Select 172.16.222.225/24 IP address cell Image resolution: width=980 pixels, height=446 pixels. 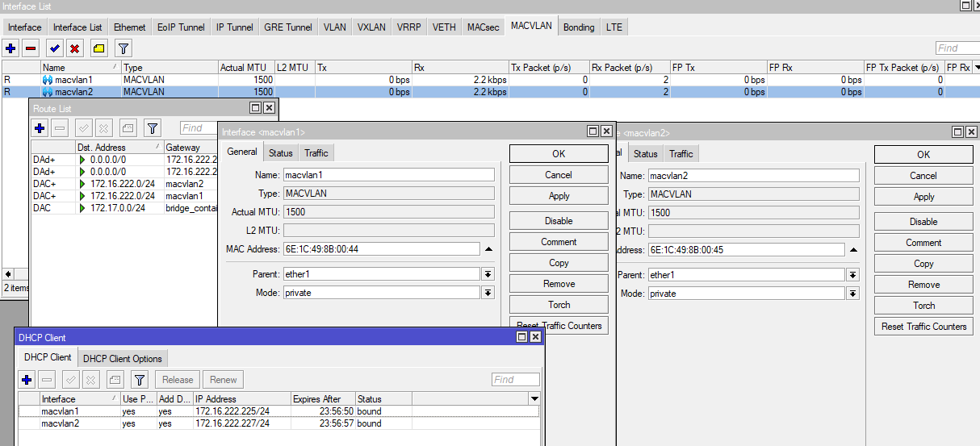242,411
